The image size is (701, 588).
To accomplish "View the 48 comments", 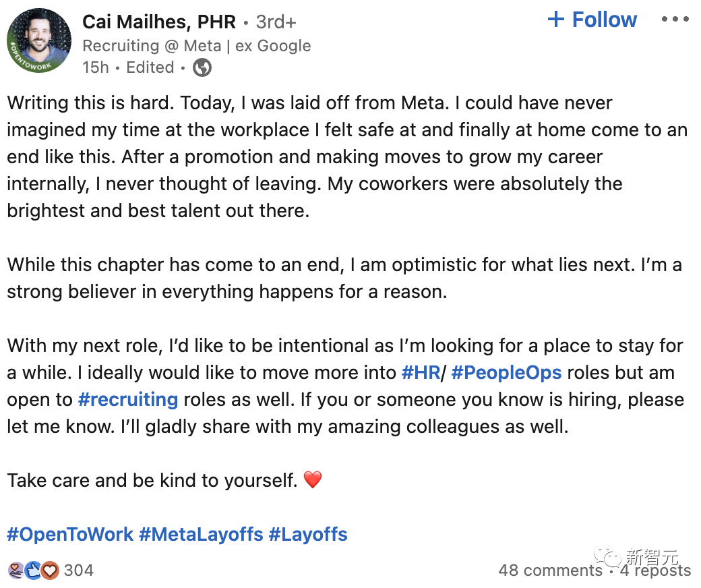I will coord(549,570).
